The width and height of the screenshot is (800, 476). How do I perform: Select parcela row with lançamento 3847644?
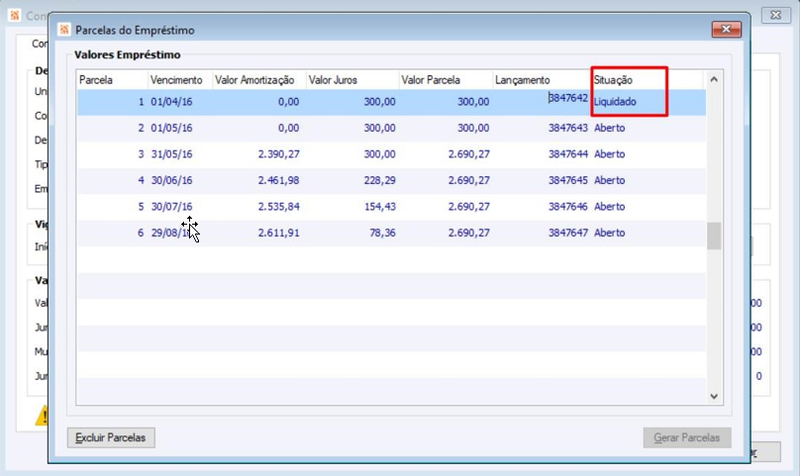coord(391,154)
